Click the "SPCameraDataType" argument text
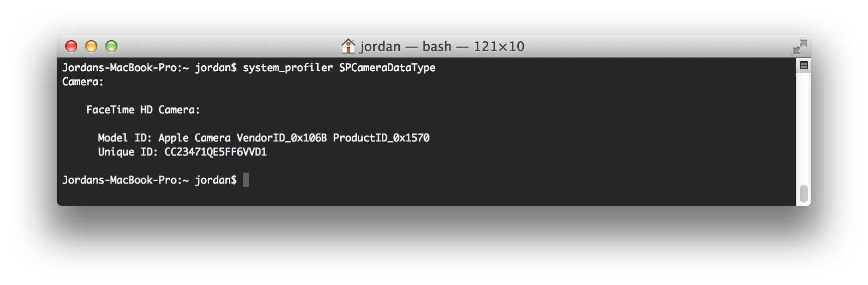This screenshot has width=868, height=285. click(x=387, y=68)
